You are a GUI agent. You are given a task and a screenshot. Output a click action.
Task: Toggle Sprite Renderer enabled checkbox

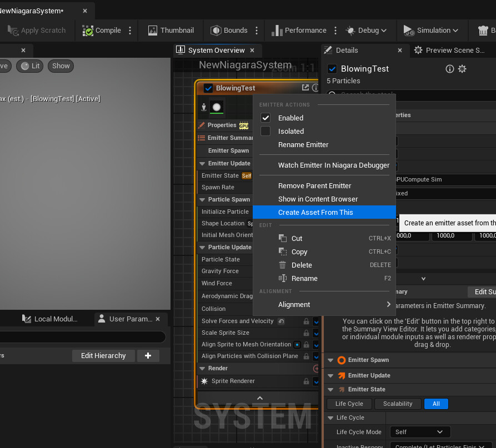coord(315,381)
